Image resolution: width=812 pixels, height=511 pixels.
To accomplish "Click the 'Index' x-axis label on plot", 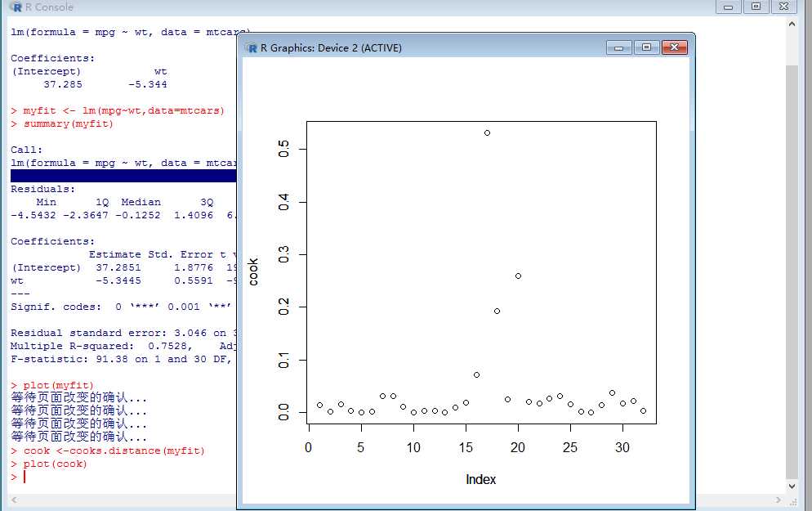I will pos(480,479).
